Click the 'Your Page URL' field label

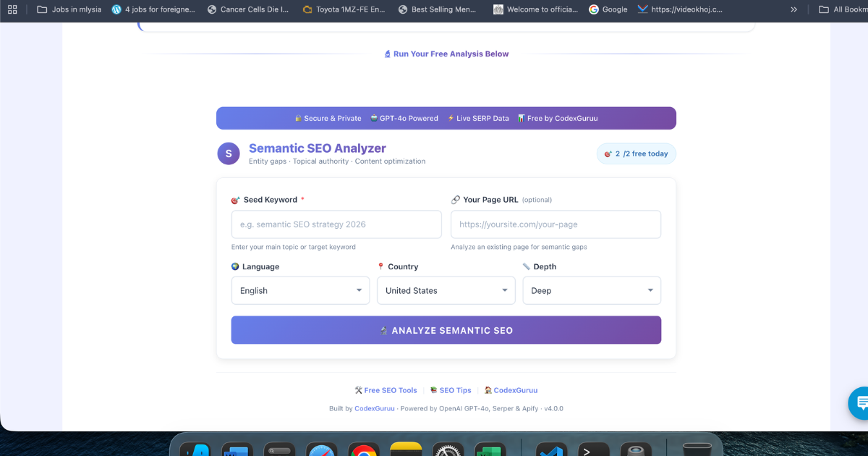[490, 200]
